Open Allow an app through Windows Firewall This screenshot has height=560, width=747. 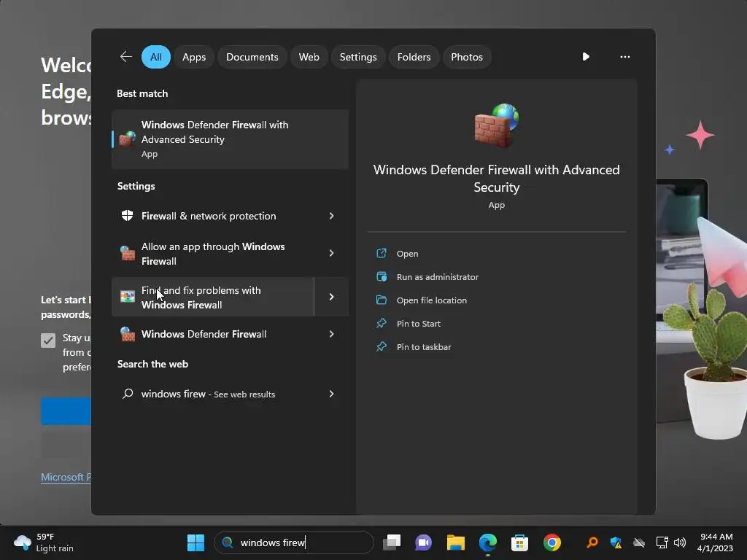pyautogui.click(x=213, y=253)
